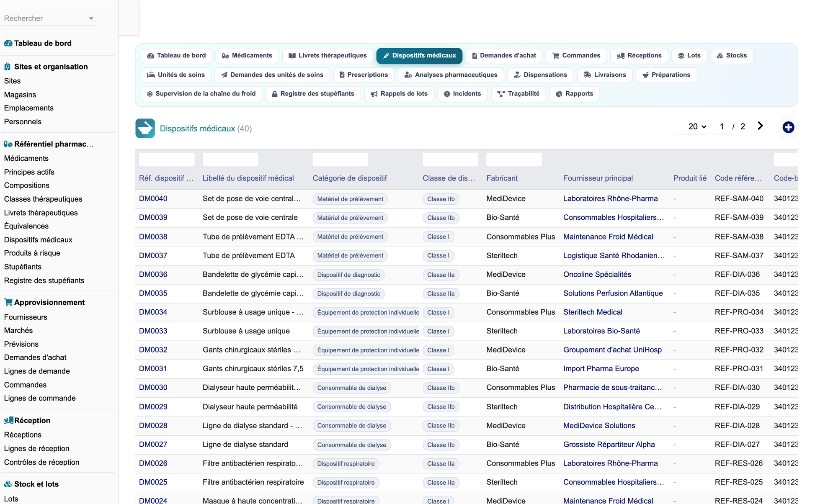Screen dimensions: 815x504
Task: Click the Rapports pie chart icon
Action: [x=559, y=94]
